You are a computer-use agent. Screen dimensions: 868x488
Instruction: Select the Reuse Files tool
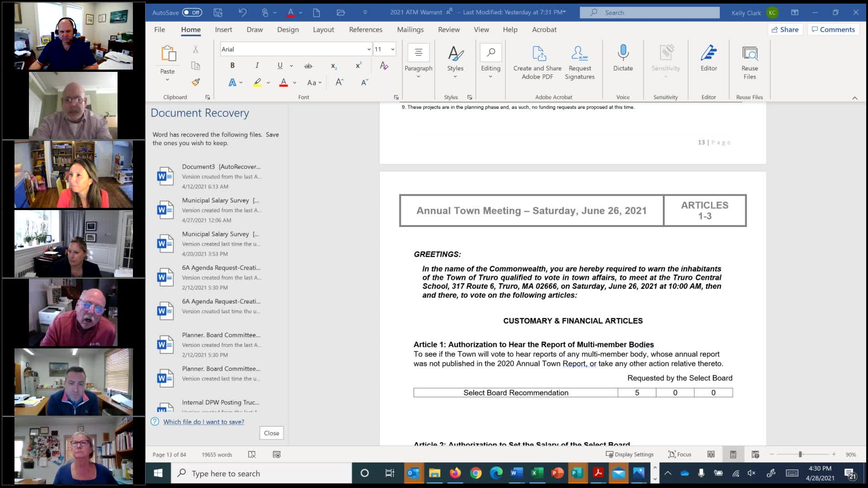point(749,62)
